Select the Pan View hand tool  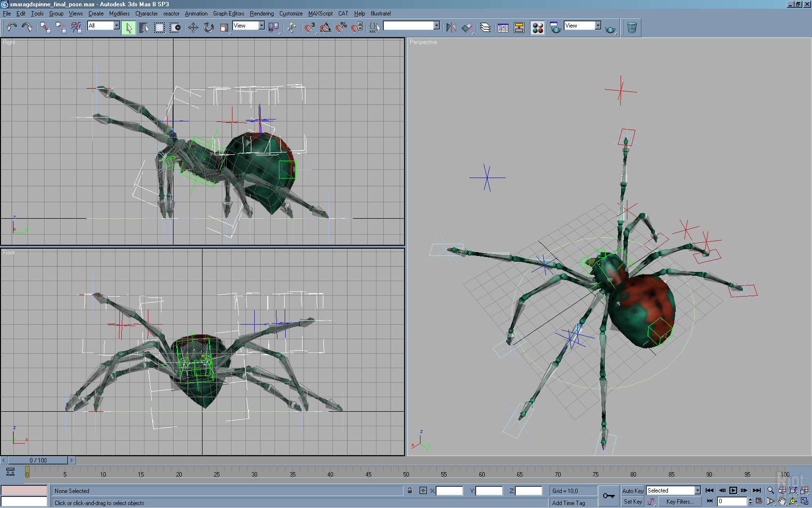point(782,501)
